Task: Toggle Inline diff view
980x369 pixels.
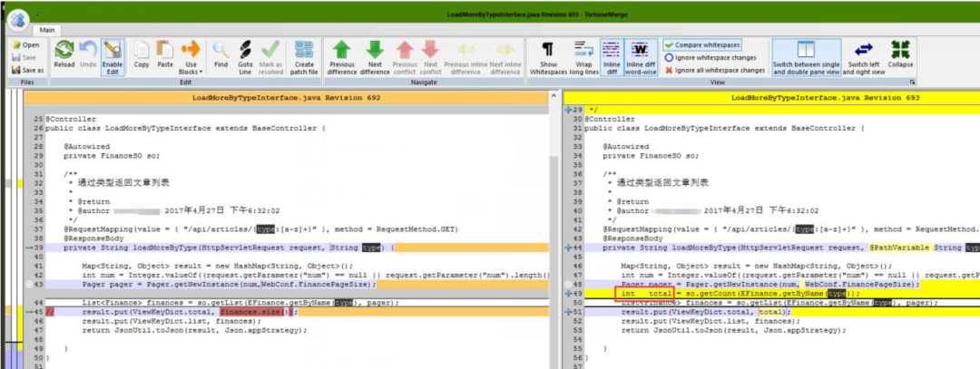Action: pos(612,57)
